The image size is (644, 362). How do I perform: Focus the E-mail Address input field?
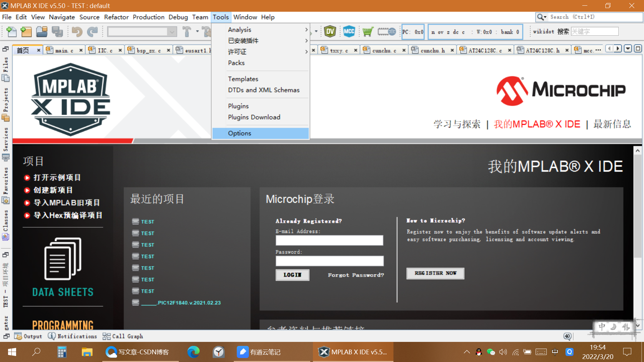[x=329, y=240]
